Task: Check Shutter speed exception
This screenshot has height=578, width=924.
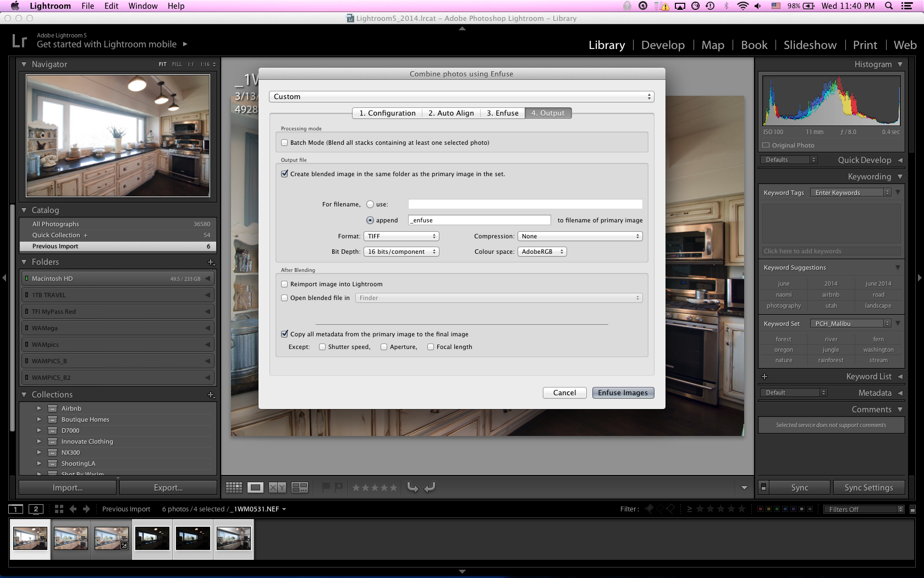Action: click(322, 347)
